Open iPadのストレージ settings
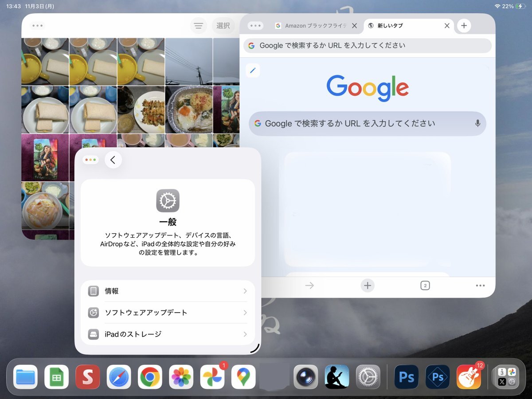The image size is (532, 399). pos(168,334)
